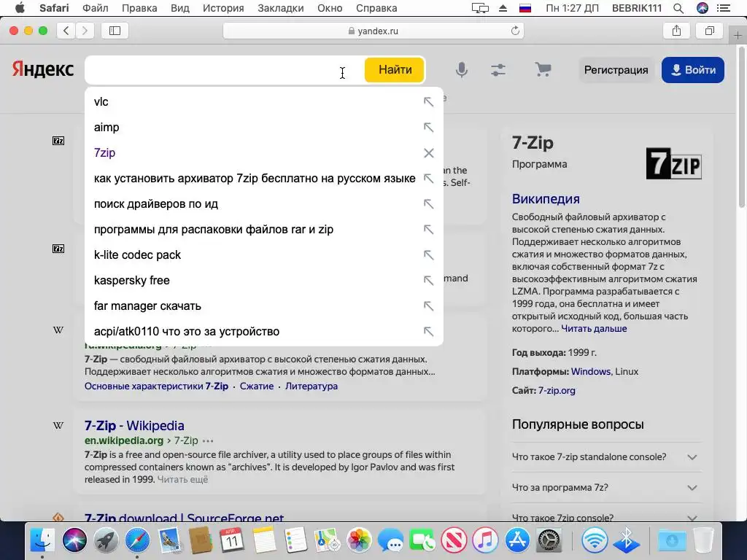Click the Читать ещё snippet link
747x560 pixels.
tap(182, 480)
